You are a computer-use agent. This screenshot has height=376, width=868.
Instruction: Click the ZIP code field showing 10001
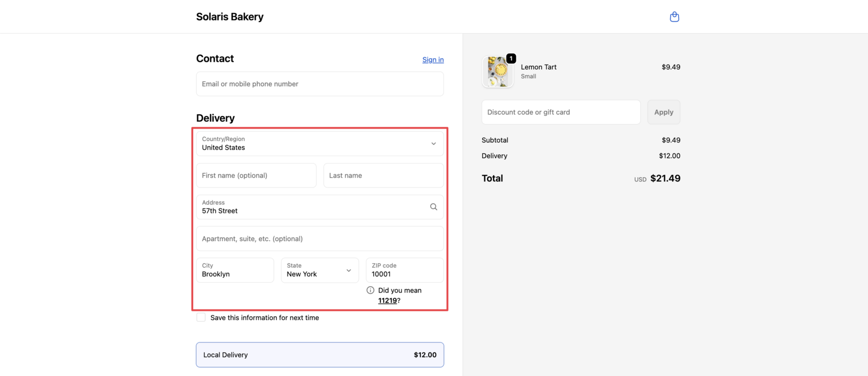[405, 270]
